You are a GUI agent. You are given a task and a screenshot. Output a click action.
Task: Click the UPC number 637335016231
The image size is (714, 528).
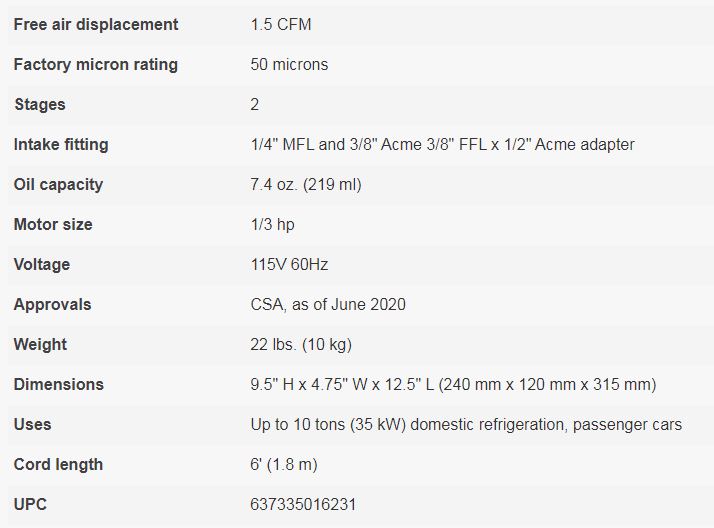point(303,504)
